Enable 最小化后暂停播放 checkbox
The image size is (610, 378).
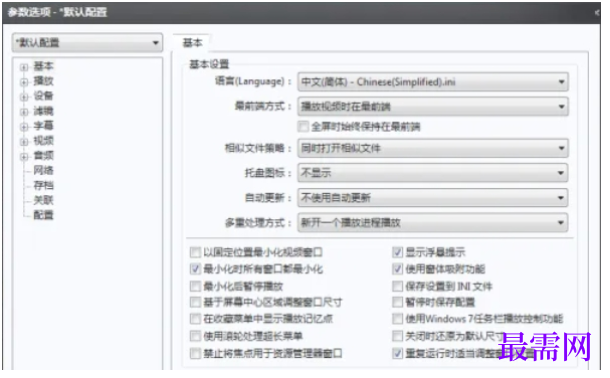click(195, 287)
